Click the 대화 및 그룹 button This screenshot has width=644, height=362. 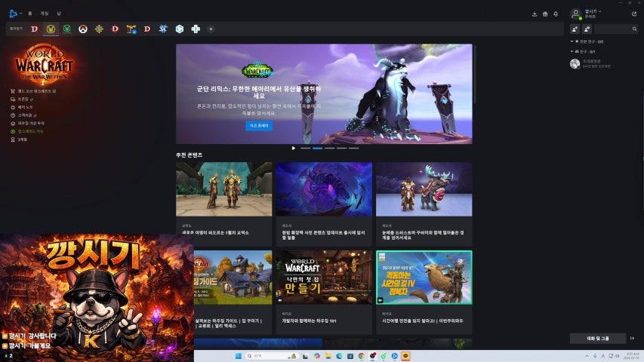click(x=597, y=339)
